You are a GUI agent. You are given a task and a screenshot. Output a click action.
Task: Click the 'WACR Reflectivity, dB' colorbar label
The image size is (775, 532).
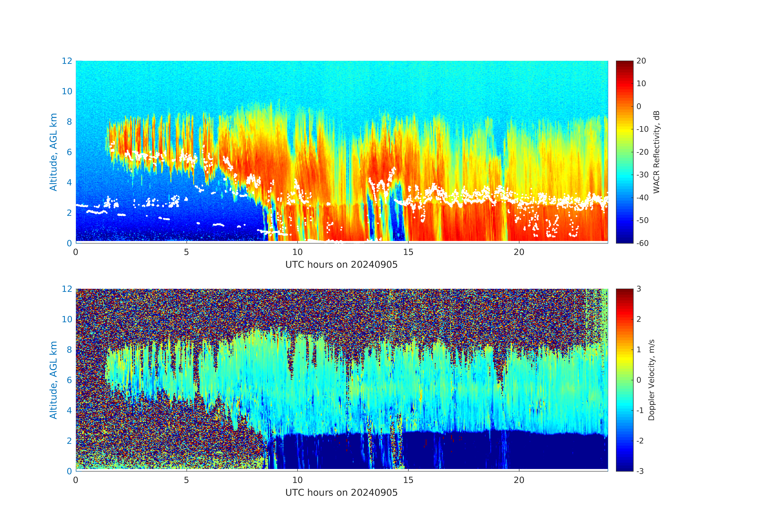pyautogui.click(x=656, y=152)
